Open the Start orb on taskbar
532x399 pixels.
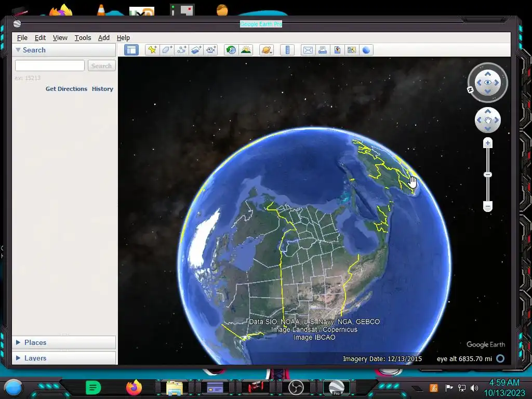point(14,388)
